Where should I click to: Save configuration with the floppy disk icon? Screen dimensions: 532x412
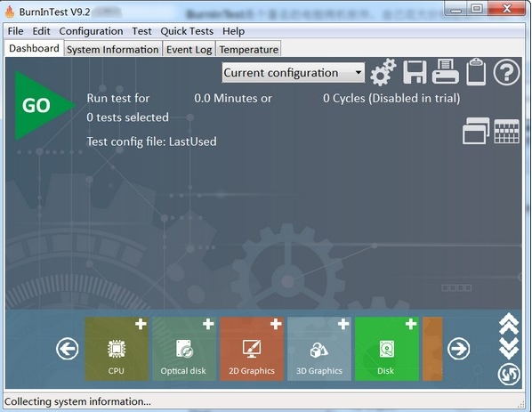click(x=415, y=72)
